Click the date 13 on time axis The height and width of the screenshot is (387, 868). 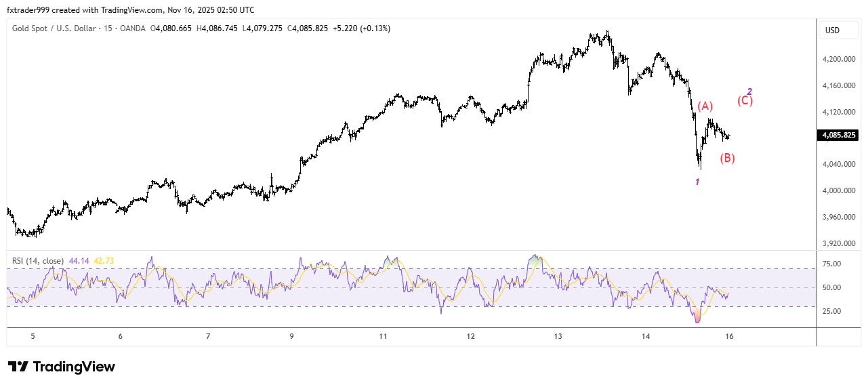[x=558, y=337]
